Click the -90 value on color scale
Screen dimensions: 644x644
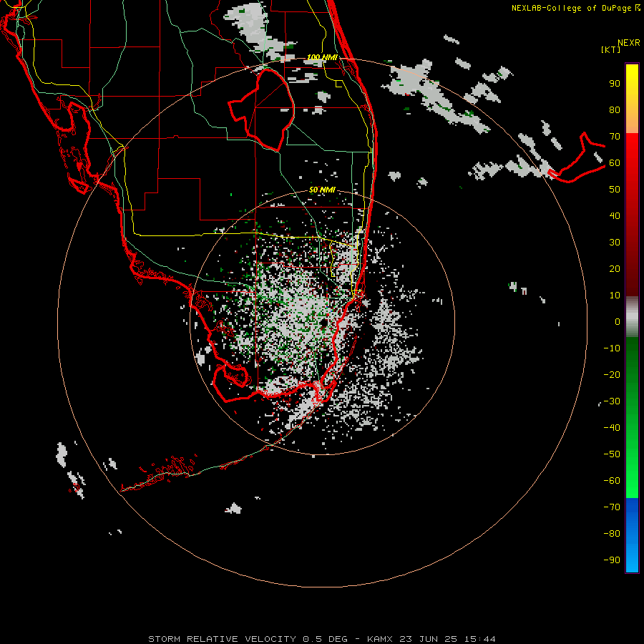point(612,560)
